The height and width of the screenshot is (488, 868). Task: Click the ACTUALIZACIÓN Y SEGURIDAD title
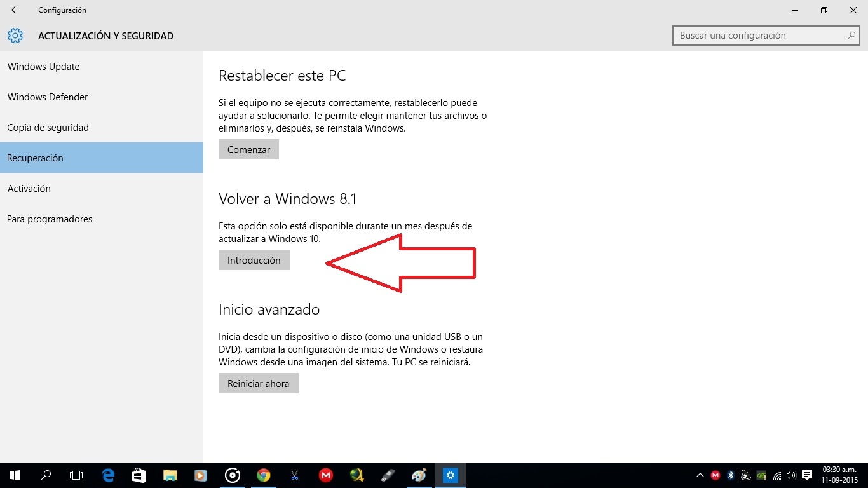click(x=105, y=36)
